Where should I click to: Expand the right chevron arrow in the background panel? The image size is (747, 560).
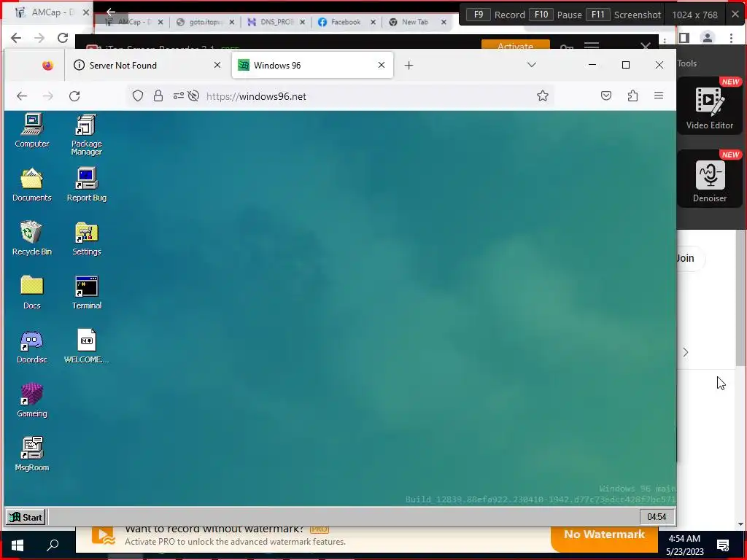(x=686, y=352)
